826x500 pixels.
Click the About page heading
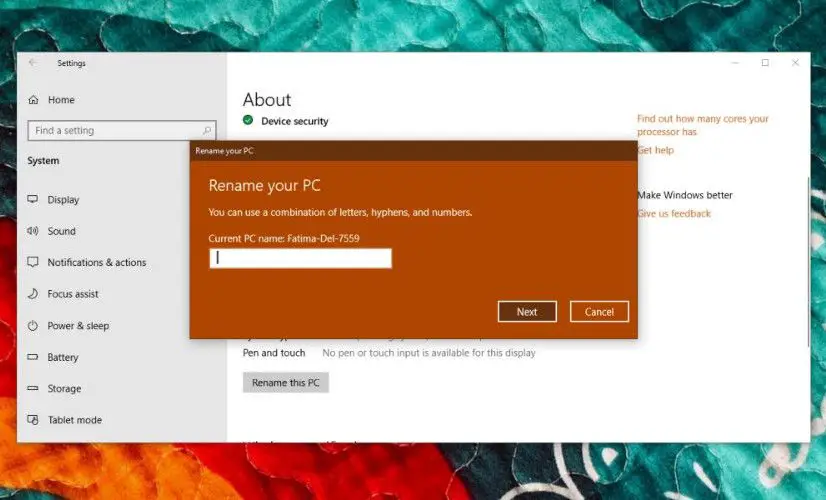(x=267, y=100)
